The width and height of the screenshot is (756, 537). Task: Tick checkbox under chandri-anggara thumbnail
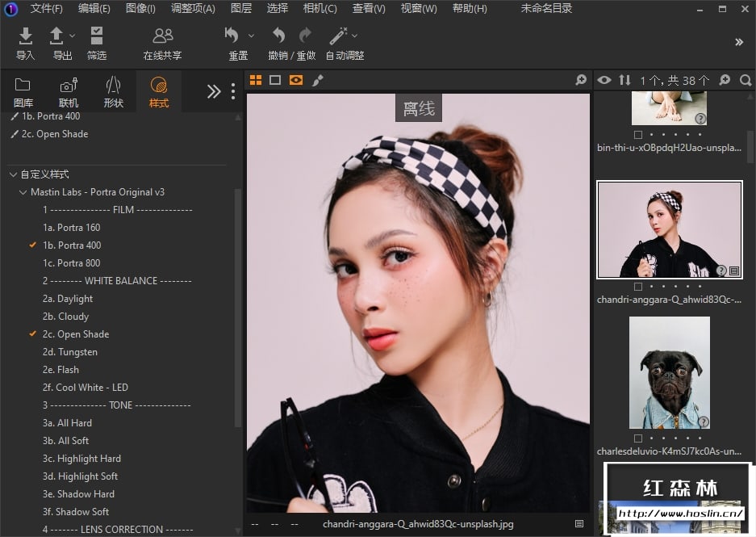[x=638, y=287]
